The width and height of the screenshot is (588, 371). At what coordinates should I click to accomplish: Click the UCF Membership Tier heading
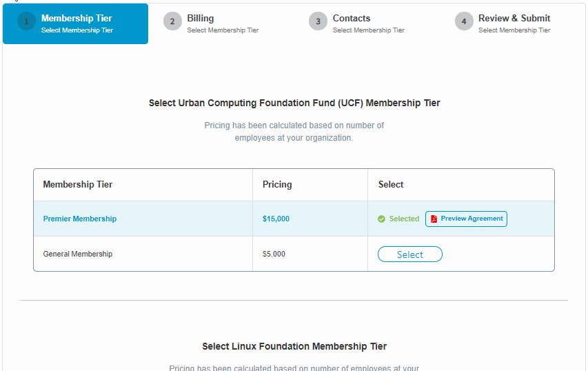pos(294,103)
